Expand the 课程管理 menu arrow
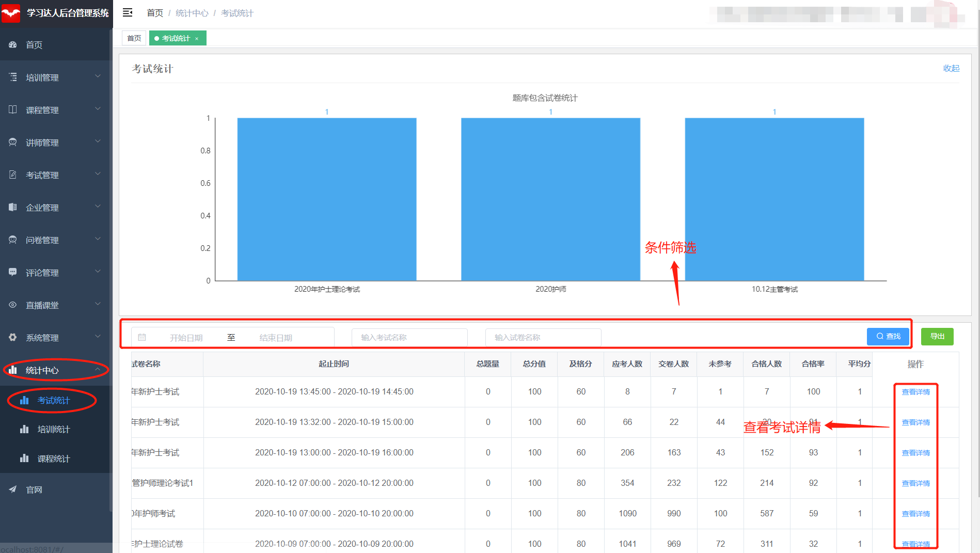The width and height of the screenshot is (980, 553). [98, 109]
